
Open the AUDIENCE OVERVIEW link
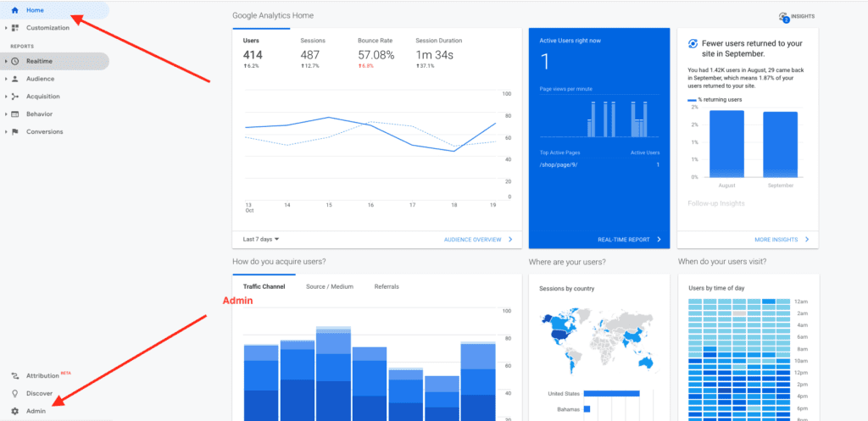click(472, 240)
